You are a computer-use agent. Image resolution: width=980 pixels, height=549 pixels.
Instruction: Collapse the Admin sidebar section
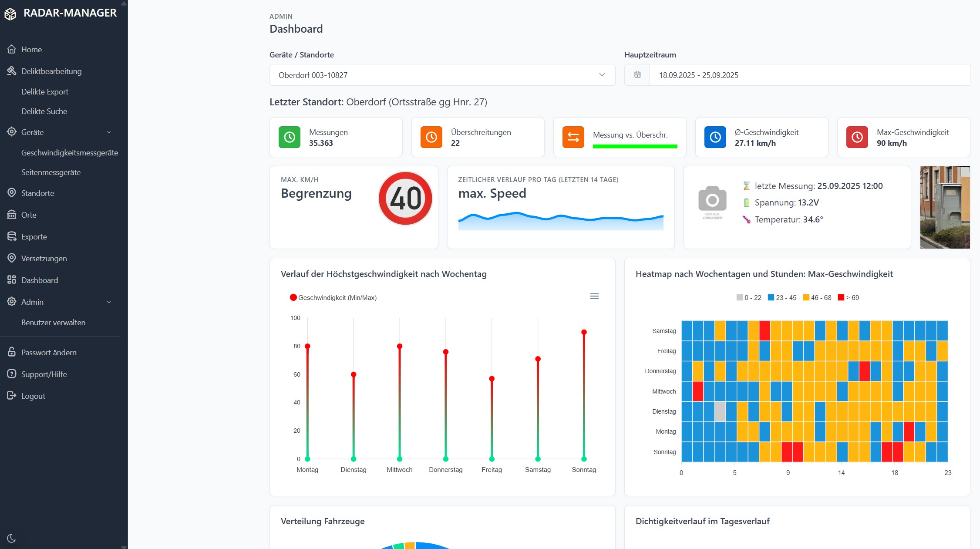(x=109, y=302)
